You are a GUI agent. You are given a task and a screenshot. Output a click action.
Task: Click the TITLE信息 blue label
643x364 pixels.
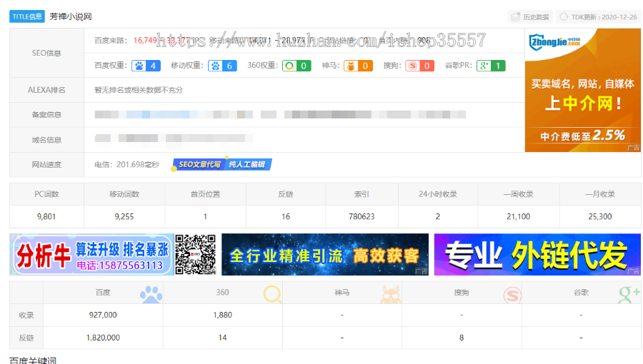[27, 17]
